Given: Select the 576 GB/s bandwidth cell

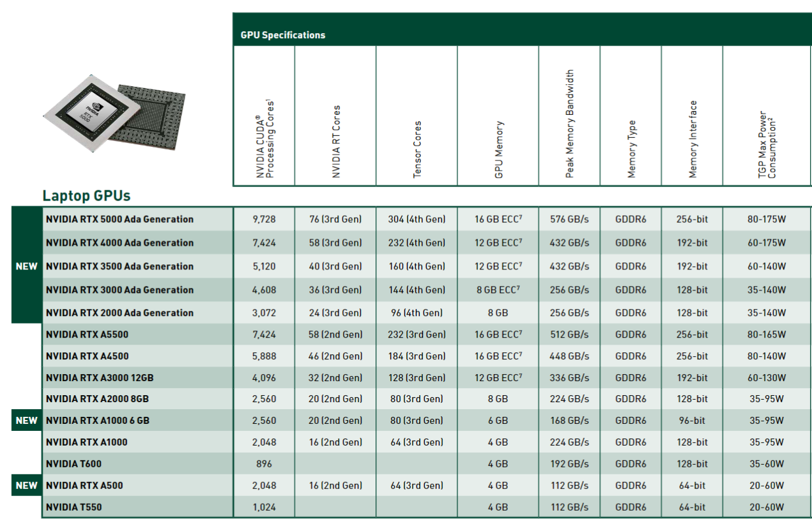Looking at the screenshot, I should tap(569, 219).
